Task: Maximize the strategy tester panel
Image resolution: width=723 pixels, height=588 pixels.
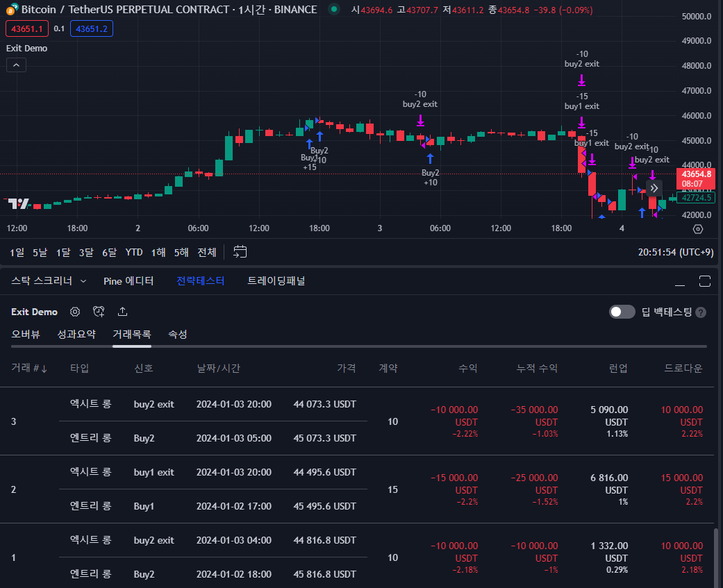Action: point(704,281)
